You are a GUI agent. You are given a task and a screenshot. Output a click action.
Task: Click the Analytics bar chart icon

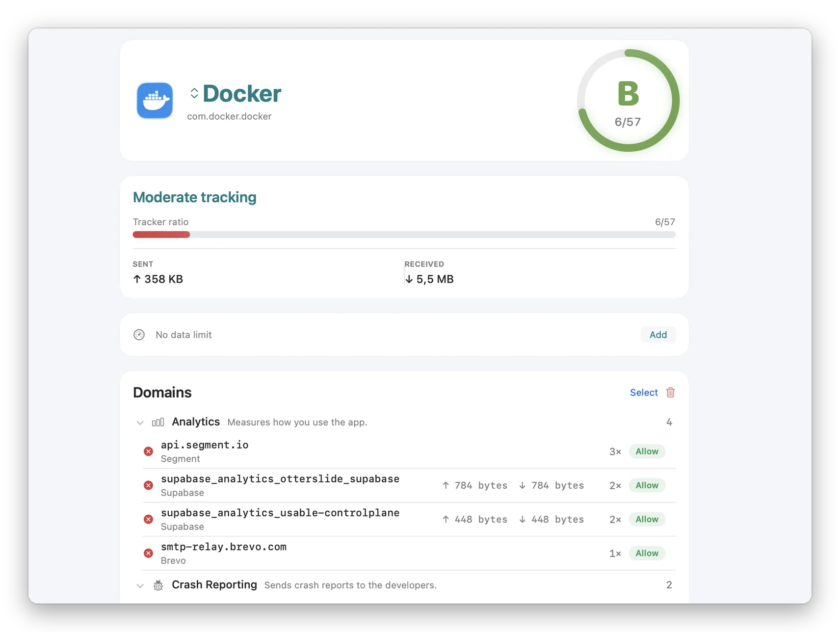coord(158,422)
